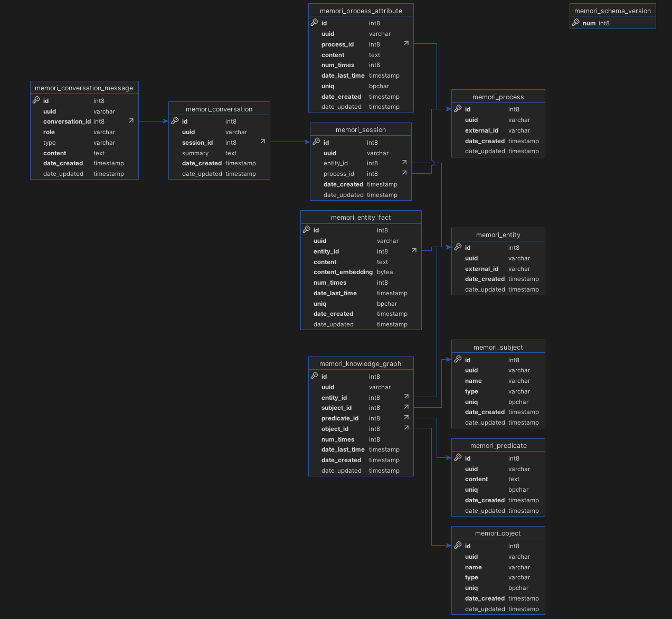
Task: Click foreign key arrow beside object_id
Action: (x=406, y=428)
